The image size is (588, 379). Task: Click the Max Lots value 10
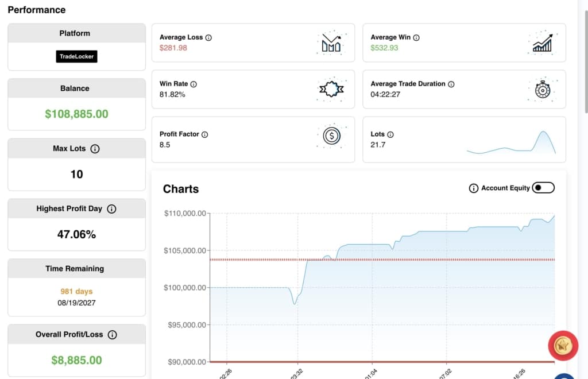(x=76, y=175)
